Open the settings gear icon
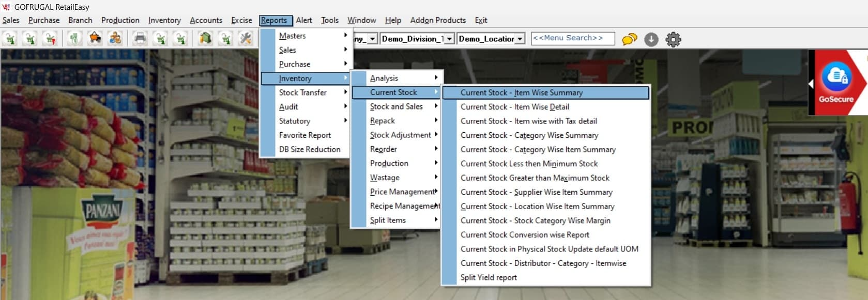Viewport: 868px width, 300px height. [x=673, y=39]
